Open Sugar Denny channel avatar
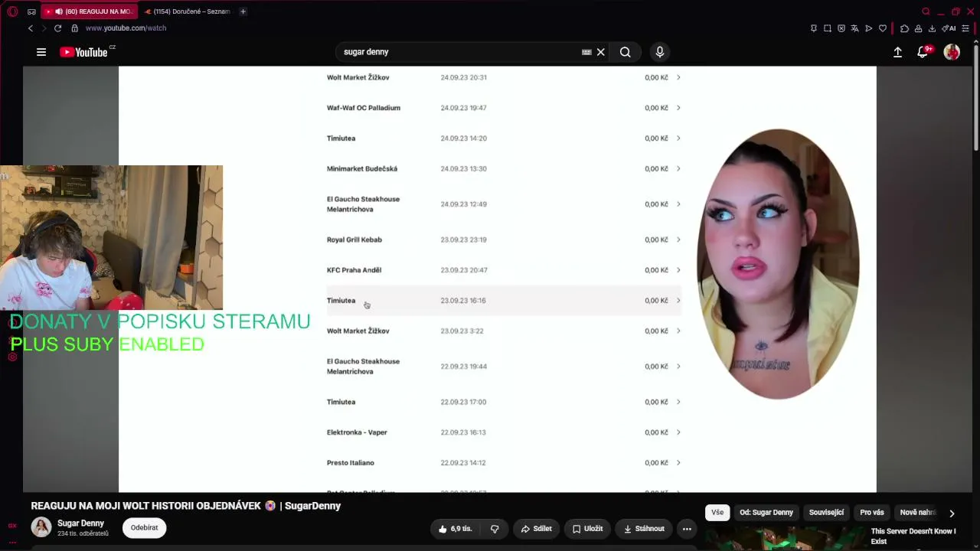The width and height of the screenshot is (980, 551). [x=41, y=527]
